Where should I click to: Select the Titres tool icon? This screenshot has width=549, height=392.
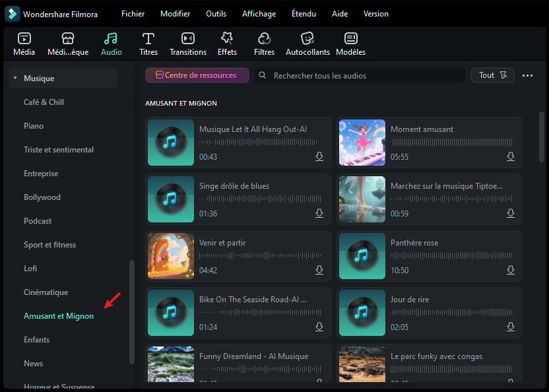pyautogui.click(x=148, y=39)
